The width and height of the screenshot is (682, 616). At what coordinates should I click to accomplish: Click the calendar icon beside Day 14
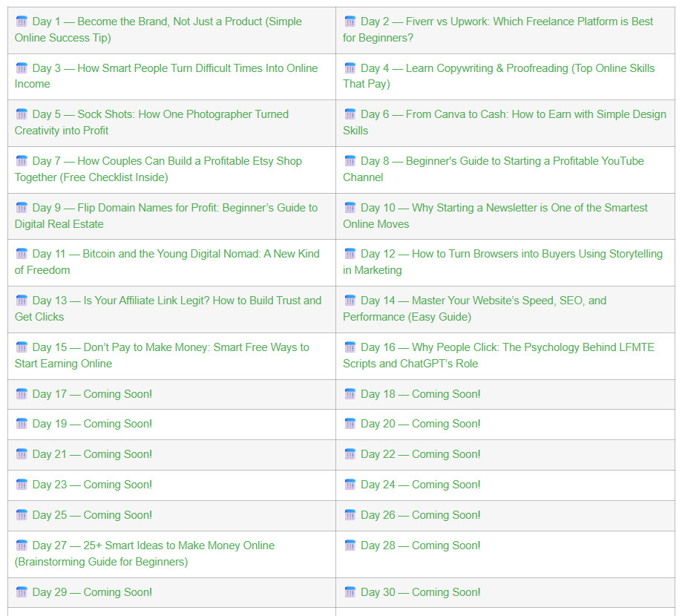click(x=350, y=301)
